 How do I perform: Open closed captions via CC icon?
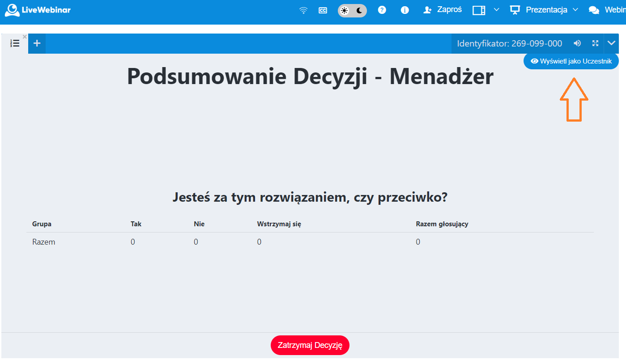click(323, 10)
